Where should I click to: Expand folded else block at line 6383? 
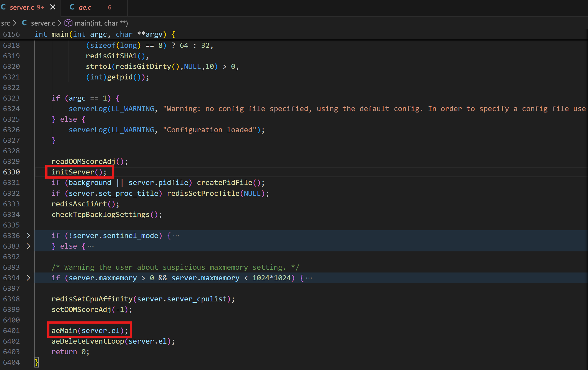coord(28,246)
